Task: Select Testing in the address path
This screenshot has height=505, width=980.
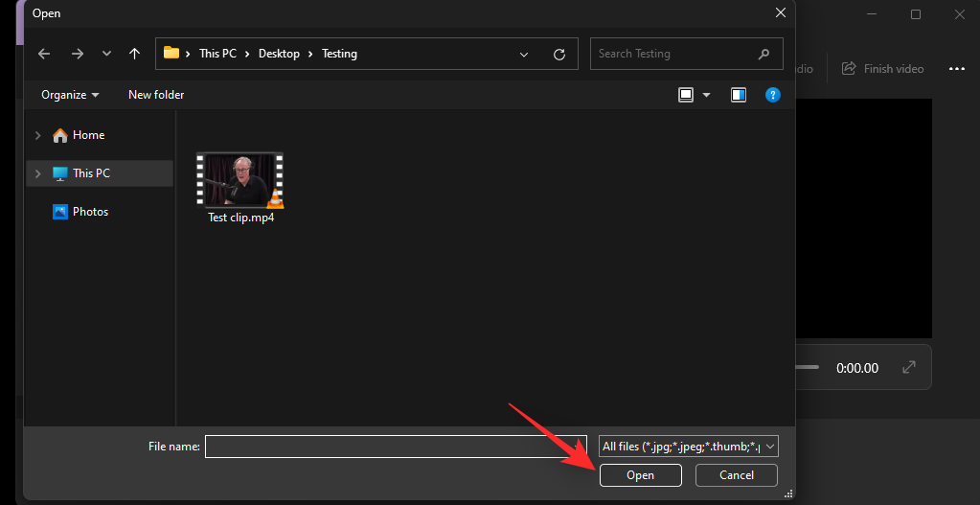Action: click(x=339, y=54)
